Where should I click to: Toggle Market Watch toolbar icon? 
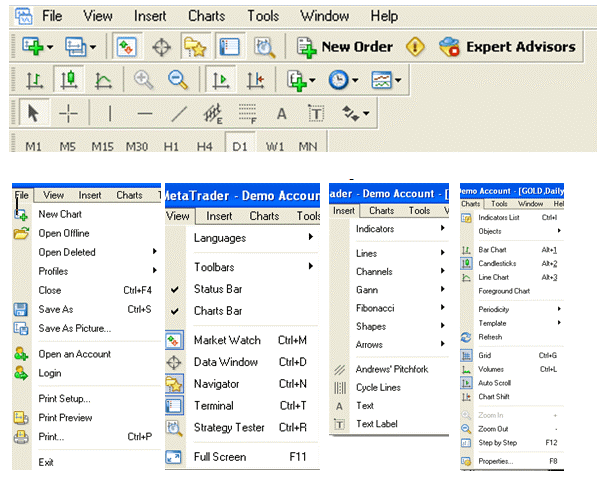click(127, 47)
